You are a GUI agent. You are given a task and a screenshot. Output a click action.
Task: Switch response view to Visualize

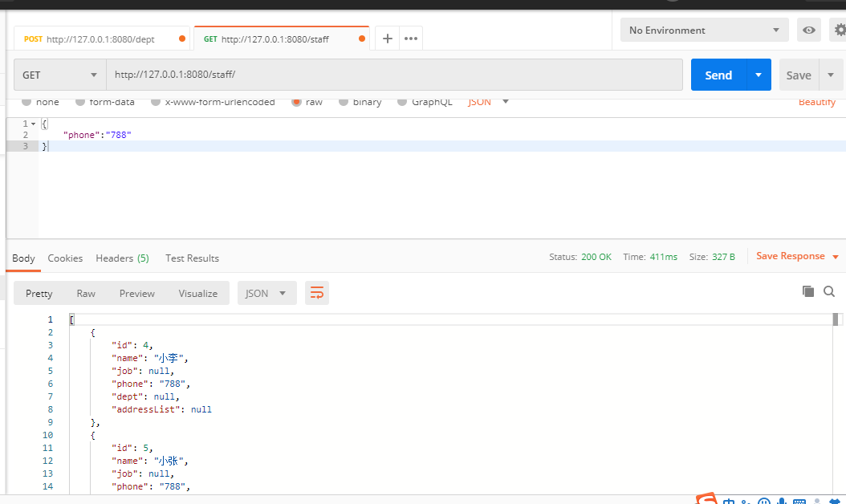pos(198,293)
